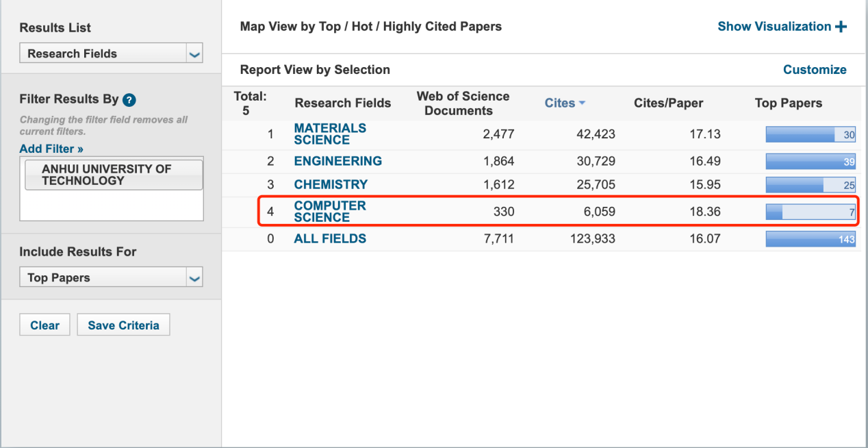Open the Show Visualization link
Image resolution: width=868 pixels, height=448 pixels.
(x=774, y=27)
